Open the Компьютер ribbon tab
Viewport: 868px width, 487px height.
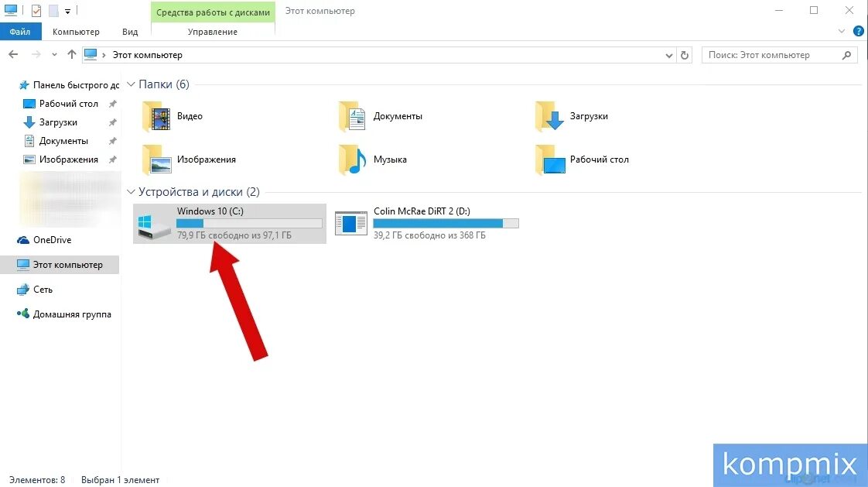[x=76, y=32]
